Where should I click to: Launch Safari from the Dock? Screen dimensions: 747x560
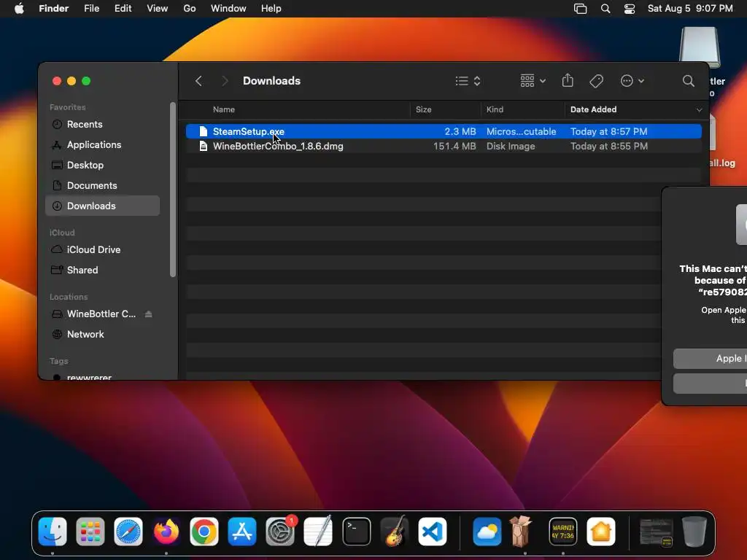[128, 532]
